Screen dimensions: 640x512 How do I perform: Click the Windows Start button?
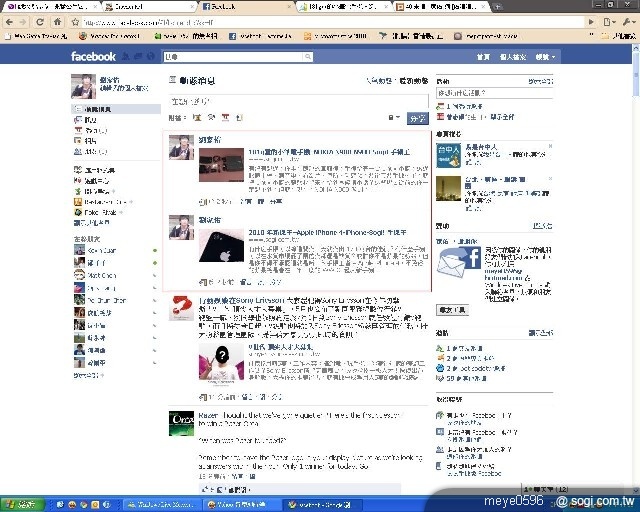pos(18,504)
